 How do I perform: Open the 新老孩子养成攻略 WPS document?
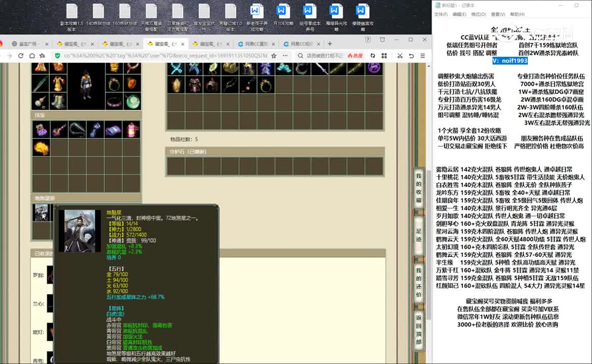tap(257, 17)
